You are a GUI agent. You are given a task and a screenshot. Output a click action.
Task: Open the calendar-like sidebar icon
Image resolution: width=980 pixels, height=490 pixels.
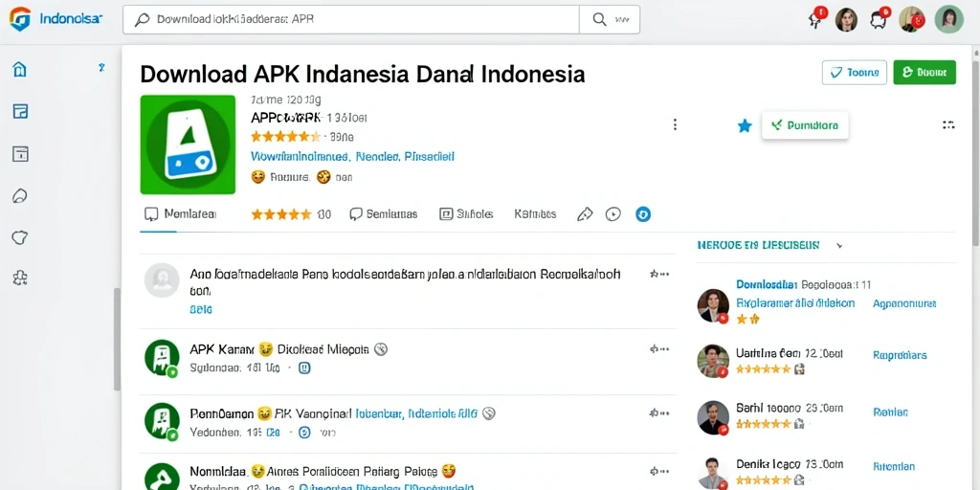[20, 154]
